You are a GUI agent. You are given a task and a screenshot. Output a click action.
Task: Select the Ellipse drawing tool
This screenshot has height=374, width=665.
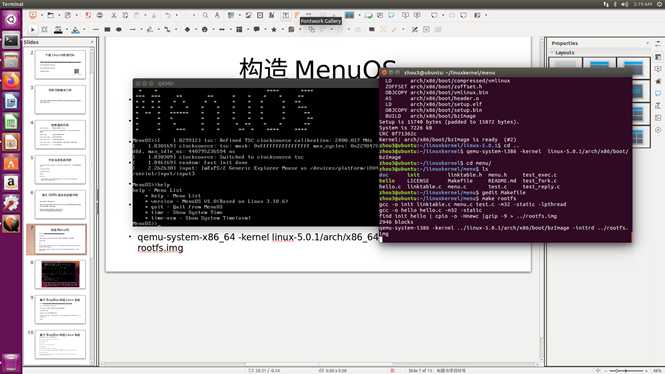click(119, 30)
